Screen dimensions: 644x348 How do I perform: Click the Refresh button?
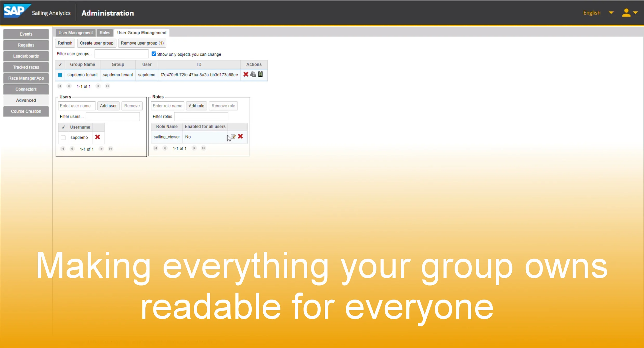point(65,43)
